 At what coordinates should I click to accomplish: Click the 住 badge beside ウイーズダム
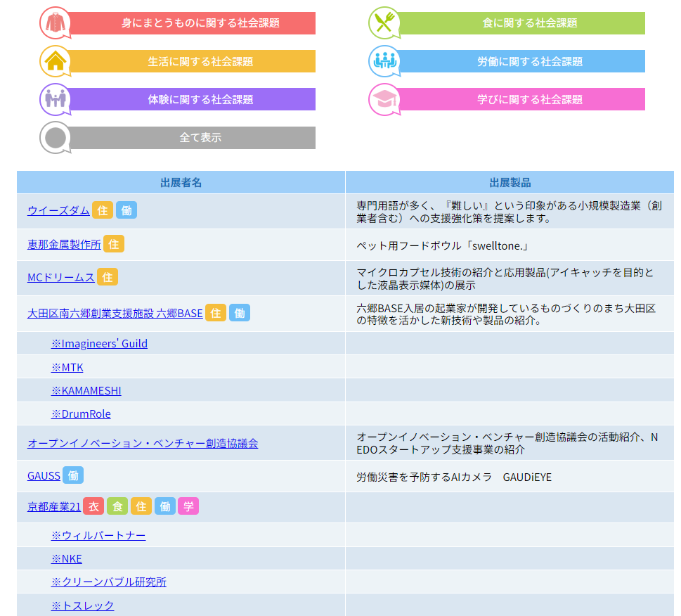coord(103,210)
